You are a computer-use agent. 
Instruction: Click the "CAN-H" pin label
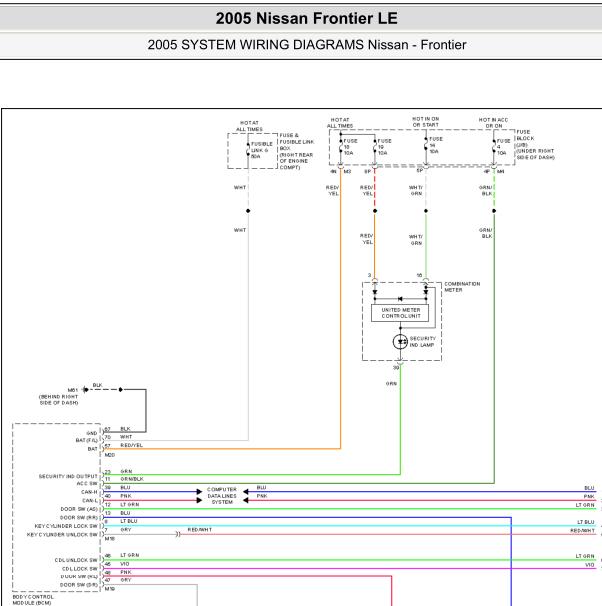(89, 492)
